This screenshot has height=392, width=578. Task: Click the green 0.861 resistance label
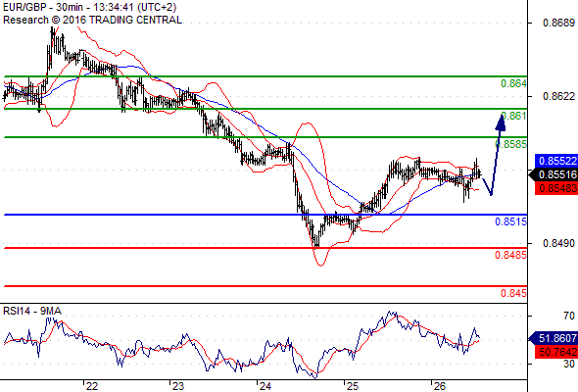[x=513, y=117]
